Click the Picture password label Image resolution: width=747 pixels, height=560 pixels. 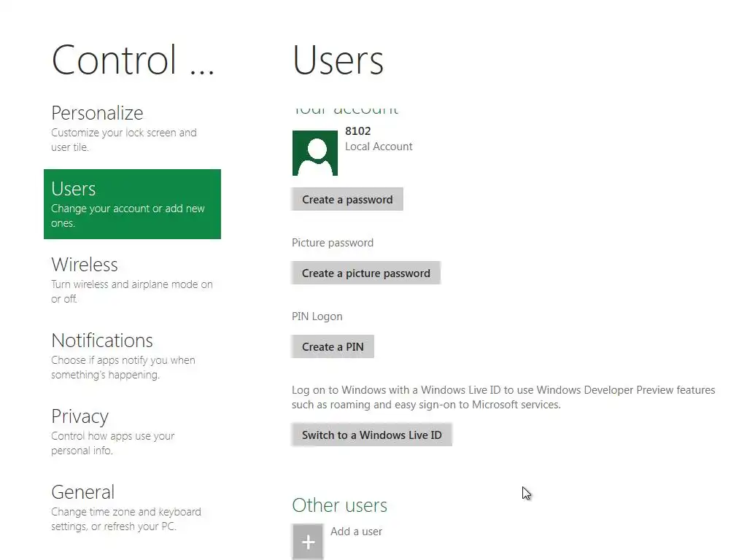333,243
